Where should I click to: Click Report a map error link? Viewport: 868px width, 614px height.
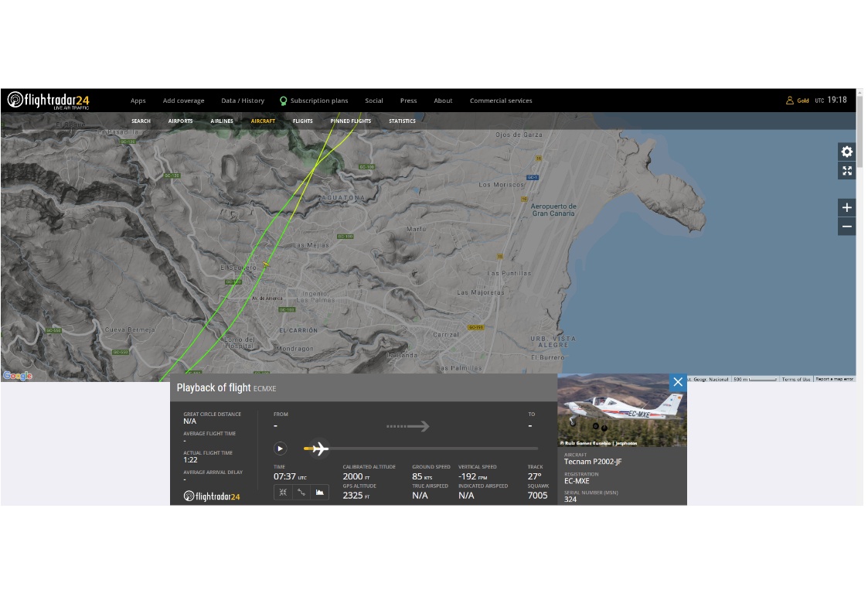[x=834, y=379]
